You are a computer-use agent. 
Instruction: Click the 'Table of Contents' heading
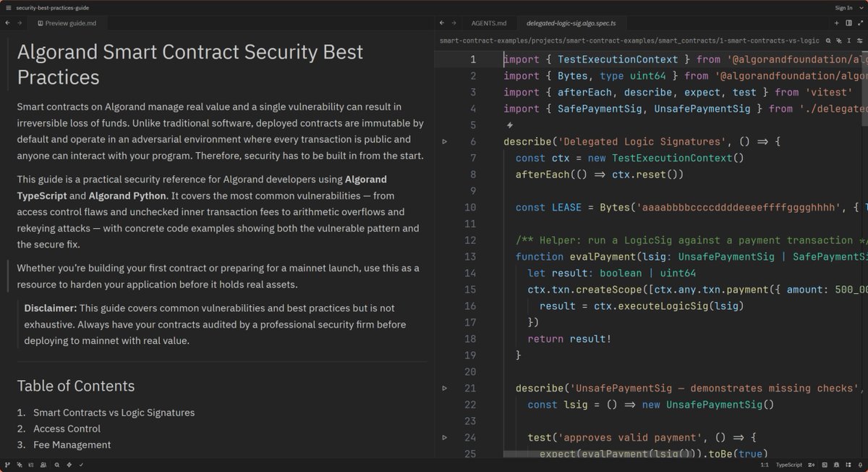point(76,386)
